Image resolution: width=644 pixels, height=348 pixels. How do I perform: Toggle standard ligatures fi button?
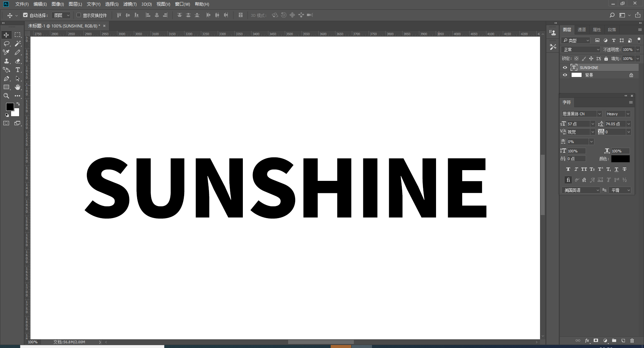(x=568, y=180)
